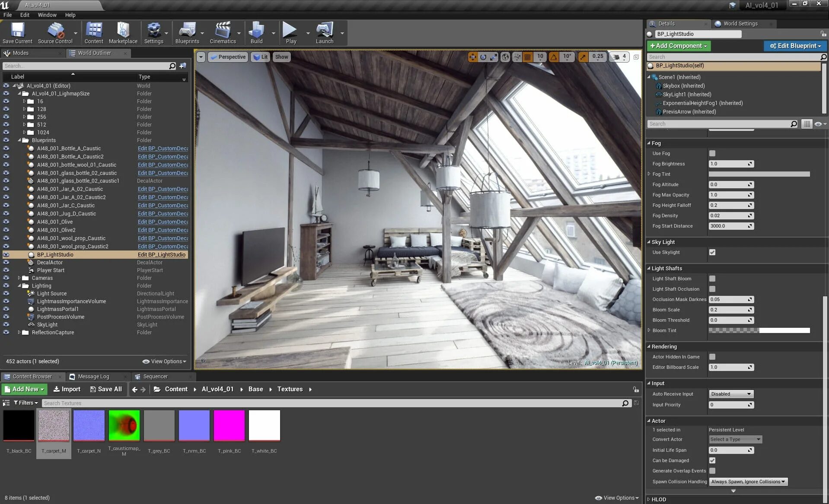Open the Window menu

coord(47,15)
